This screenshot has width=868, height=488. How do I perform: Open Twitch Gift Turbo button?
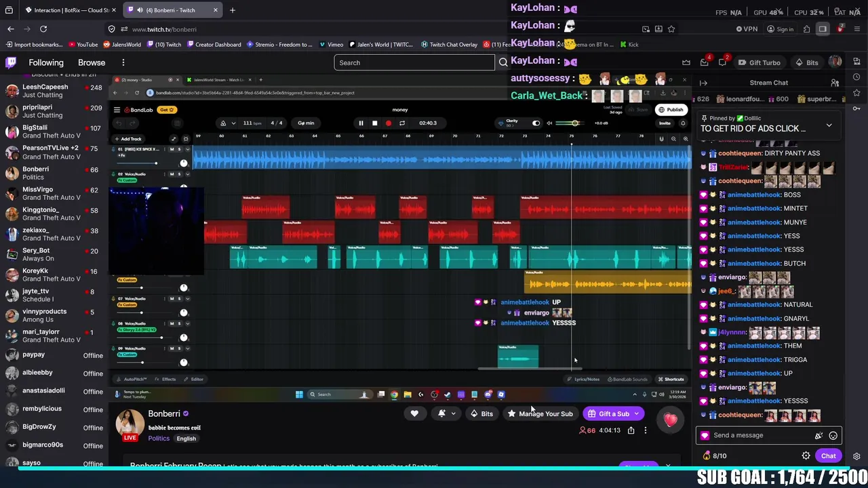pyautogui.click(x=758, y=62)
